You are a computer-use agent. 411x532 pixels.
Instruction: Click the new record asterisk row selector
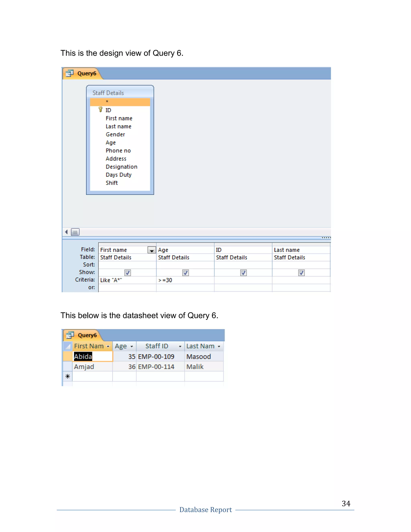[x=68, y=376]
